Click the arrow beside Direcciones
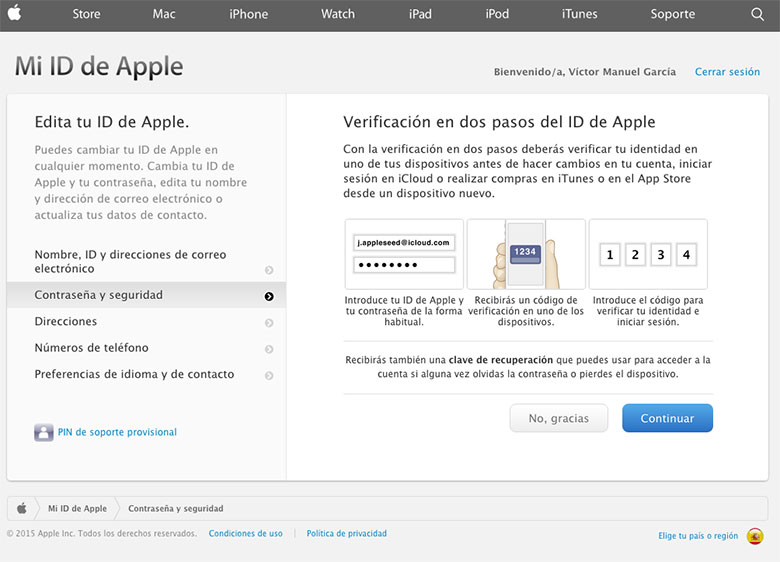 pyautogui.click(x=269, y=323)
